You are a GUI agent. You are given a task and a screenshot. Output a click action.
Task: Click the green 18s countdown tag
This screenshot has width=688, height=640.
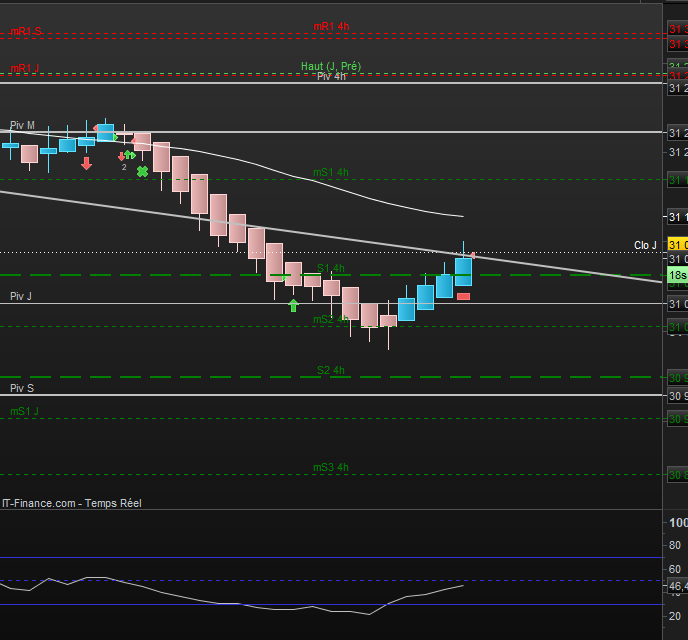[677, 275]
